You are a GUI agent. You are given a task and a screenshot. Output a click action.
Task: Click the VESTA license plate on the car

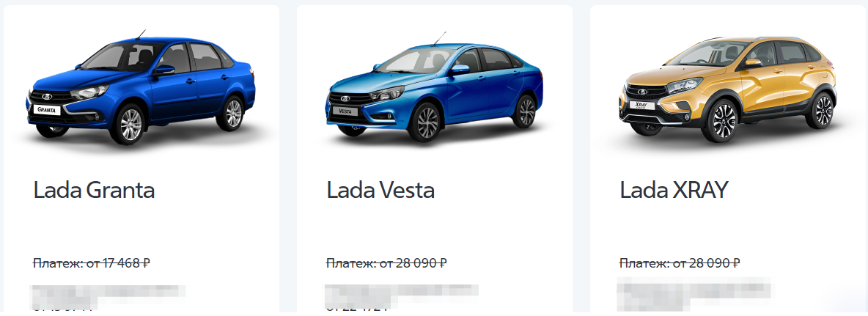coord(345,111)
